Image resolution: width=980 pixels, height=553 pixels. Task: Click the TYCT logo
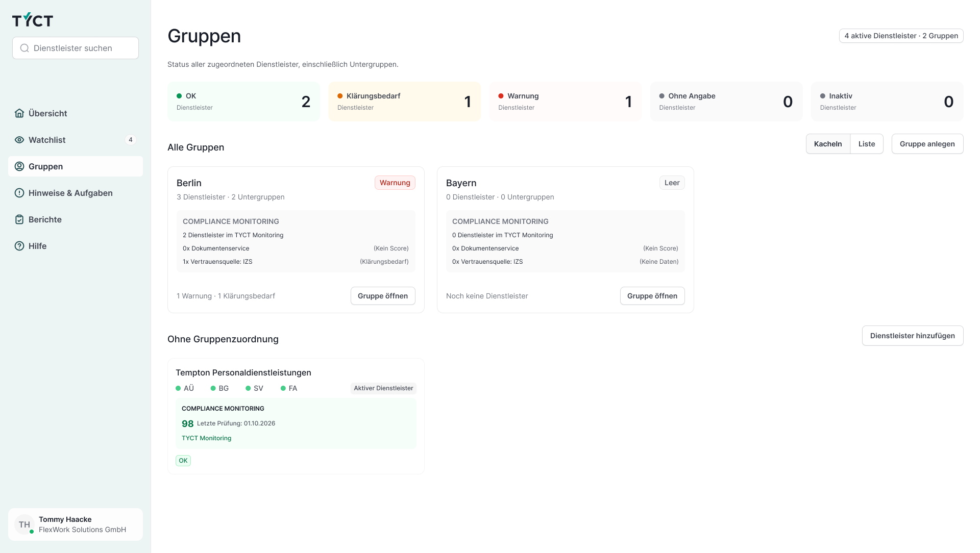(x=33, y=20)
